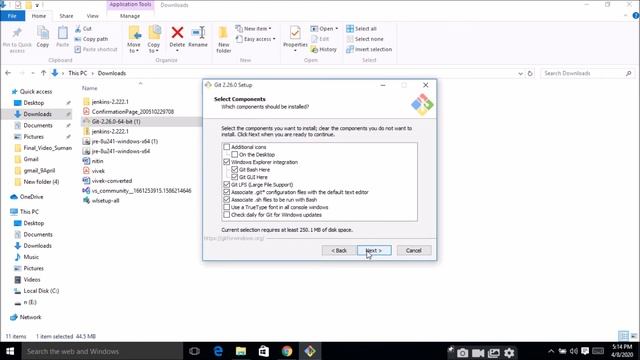Click Copy path in the Clipboard group
640x360 pixels.
pos(91,39)
